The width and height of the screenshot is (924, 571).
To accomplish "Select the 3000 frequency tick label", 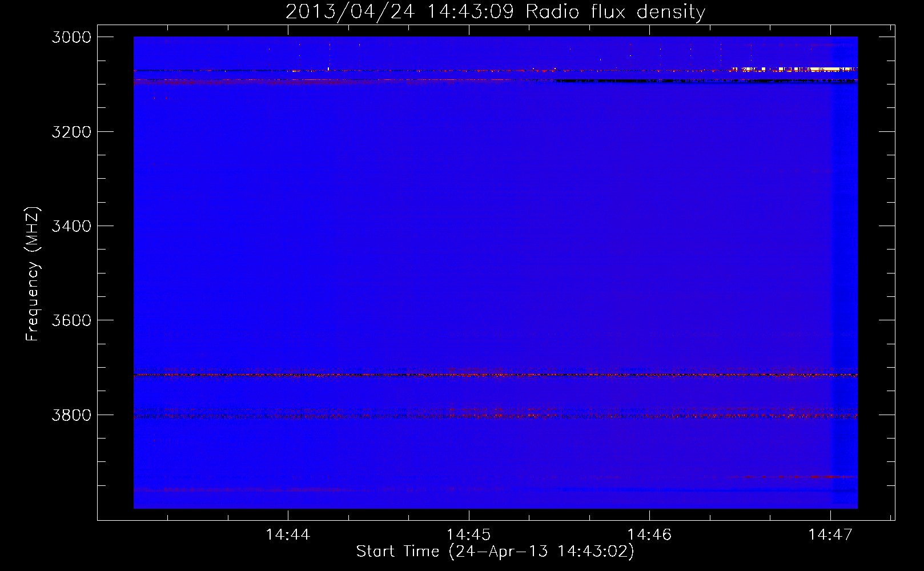I will 71,37.
